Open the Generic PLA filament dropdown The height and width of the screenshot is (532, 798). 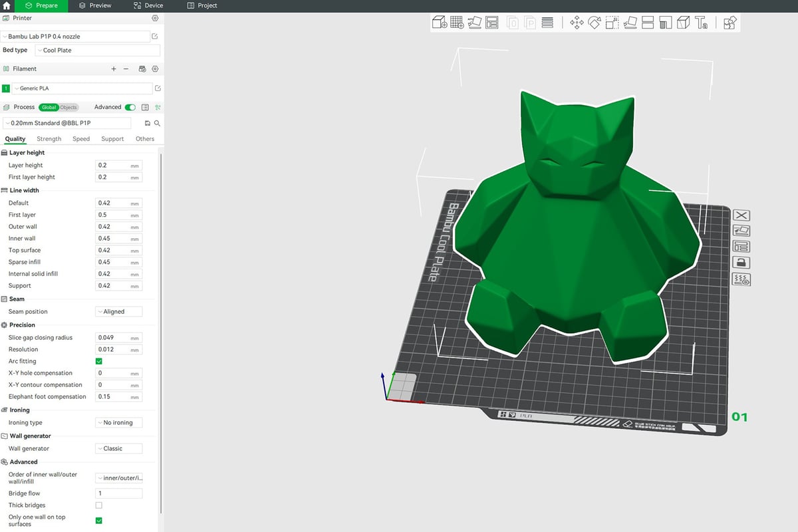point(82,88)
